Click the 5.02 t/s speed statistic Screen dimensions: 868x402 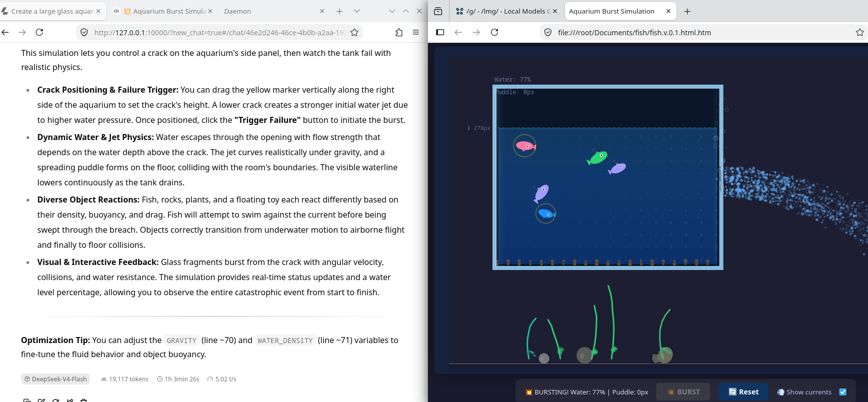click(221, 379)
